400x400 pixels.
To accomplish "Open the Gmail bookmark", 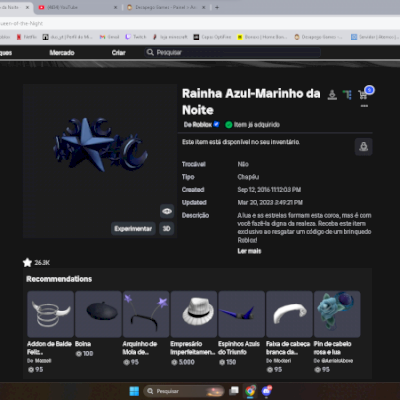I will [x=109, y=37].
